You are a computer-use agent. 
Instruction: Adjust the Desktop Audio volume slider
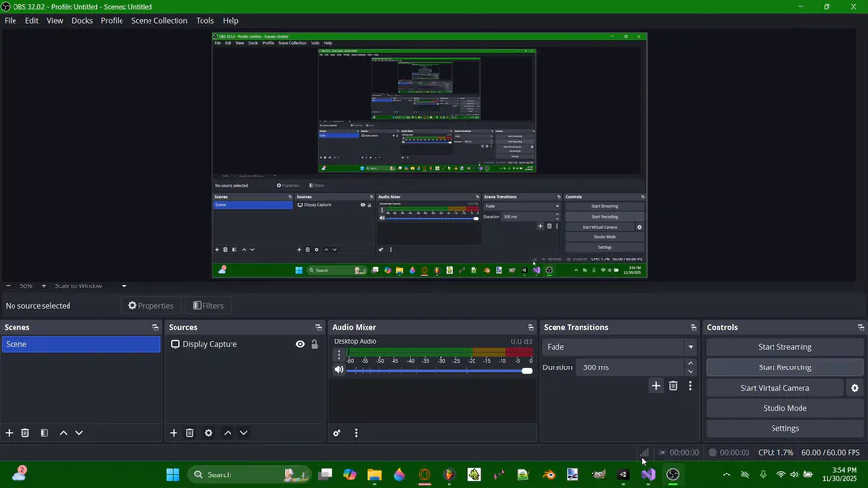pos(440,370)
